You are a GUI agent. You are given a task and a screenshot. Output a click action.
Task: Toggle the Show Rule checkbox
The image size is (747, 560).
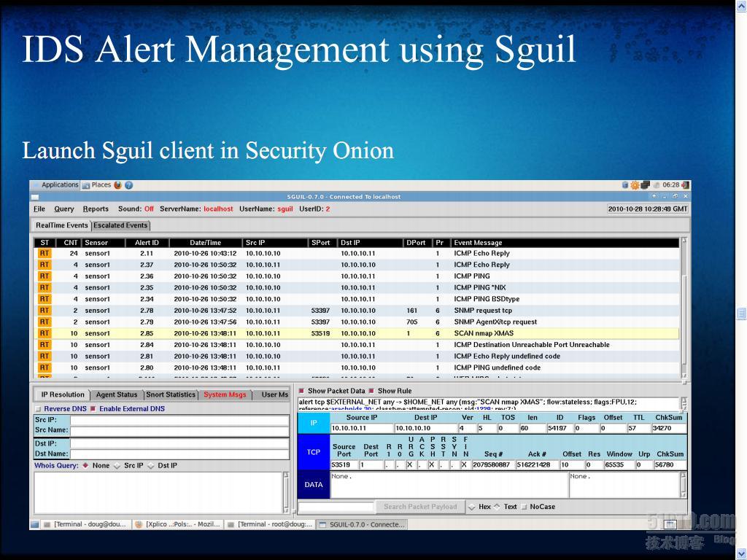click(x=371, y=391)
